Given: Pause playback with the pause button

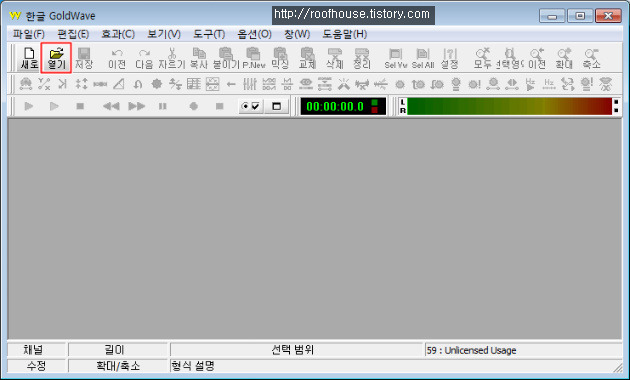Looking at the screenshot, I should (162, 106).
